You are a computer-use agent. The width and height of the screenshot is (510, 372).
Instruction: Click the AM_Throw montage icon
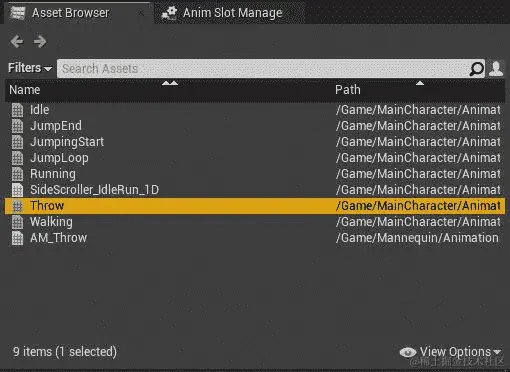(x=18, y=238)
